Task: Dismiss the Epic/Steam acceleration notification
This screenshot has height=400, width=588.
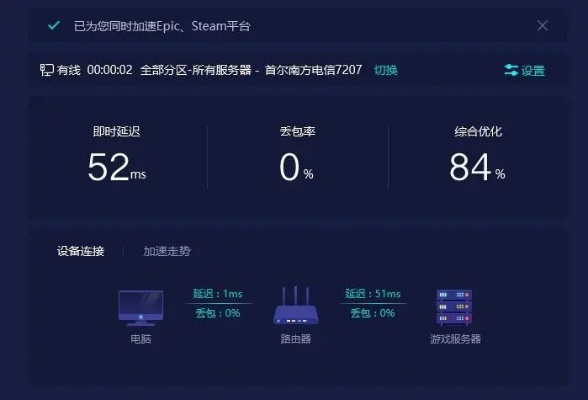Action: [542, 25]
